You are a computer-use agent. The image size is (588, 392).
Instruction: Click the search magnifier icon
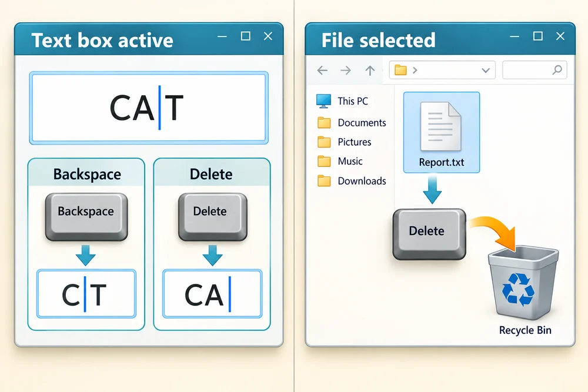pyautogui.click(x=557, y=70)
